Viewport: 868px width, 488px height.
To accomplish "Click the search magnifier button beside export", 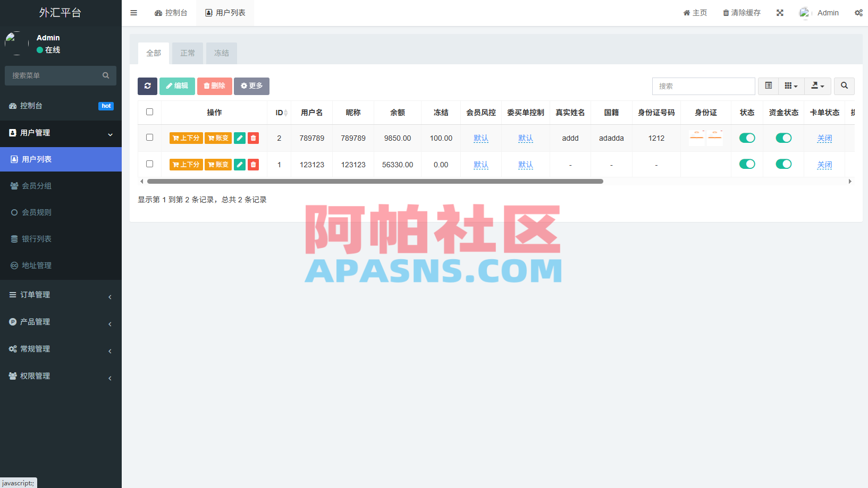I will click(x=844, y=86).
